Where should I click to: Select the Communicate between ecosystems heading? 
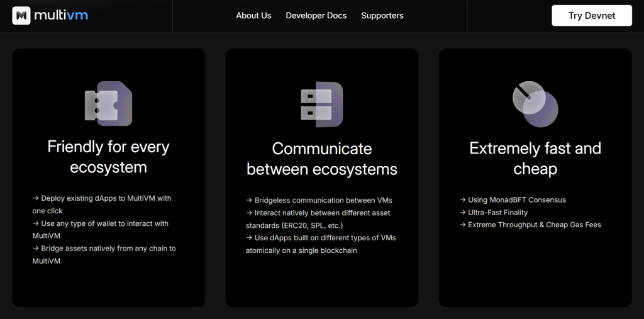(x=321, y=159)
